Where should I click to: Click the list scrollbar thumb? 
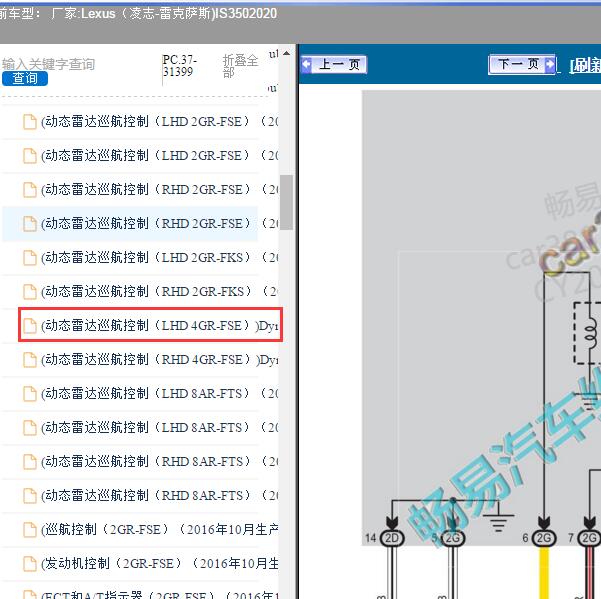pyautogui.click(x=286, y=202)
